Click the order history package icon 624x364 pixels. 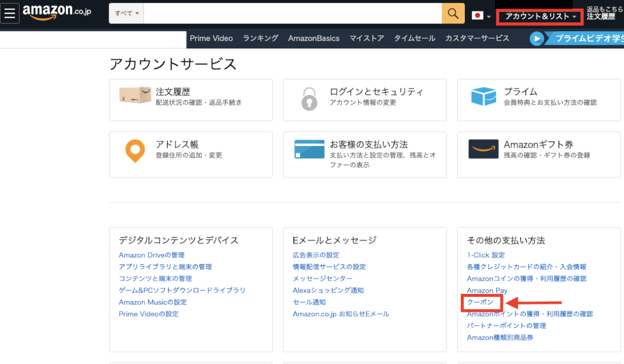[x=135, y=96]
